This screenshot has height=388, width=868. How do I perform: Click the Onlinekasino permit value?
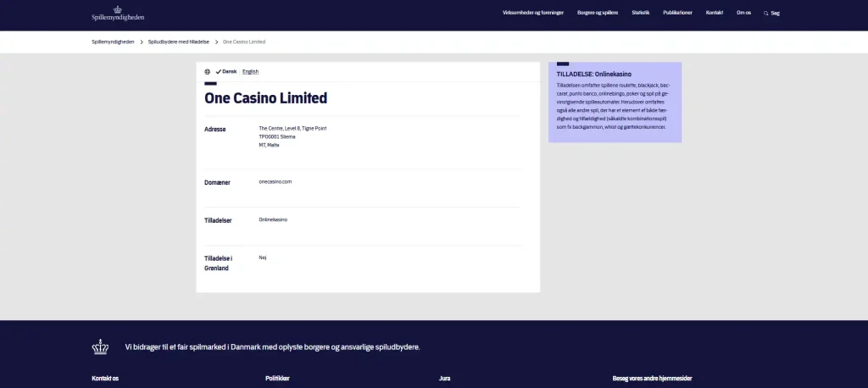(x=273, y=219)
